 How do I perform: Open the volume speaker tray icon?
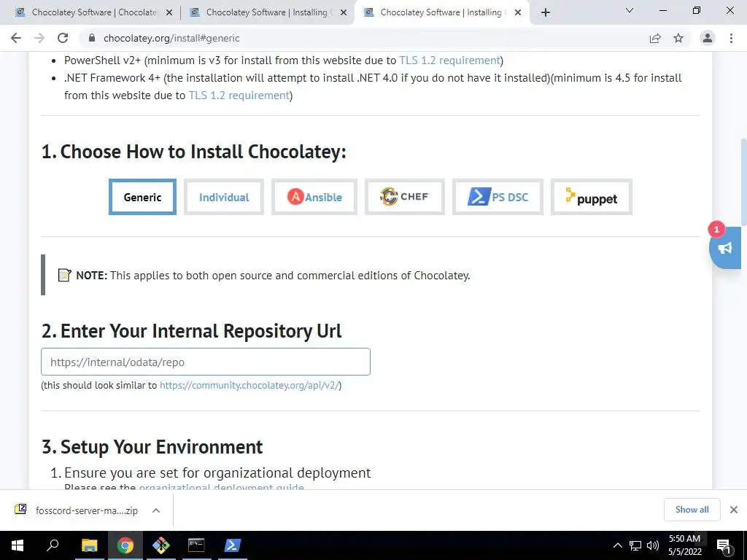coord(653,545)
